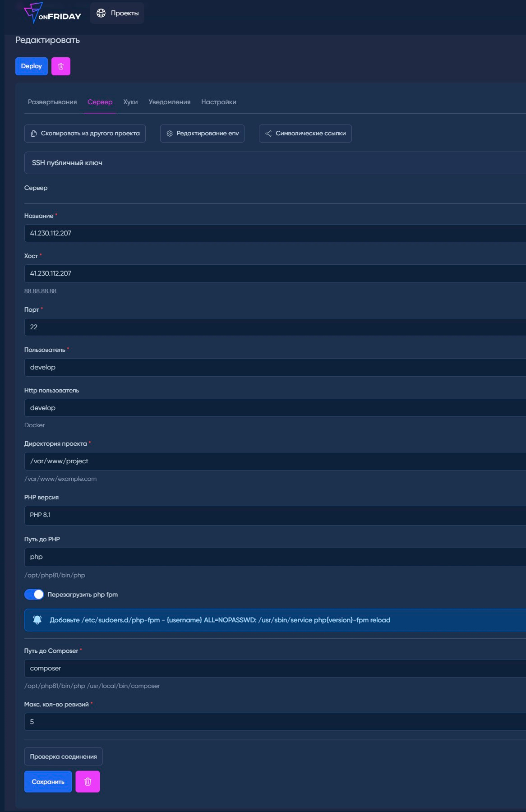Screen dimensions: 526x812
Task: Click the gear icon in Редактирование env
Action: point(170,134)
